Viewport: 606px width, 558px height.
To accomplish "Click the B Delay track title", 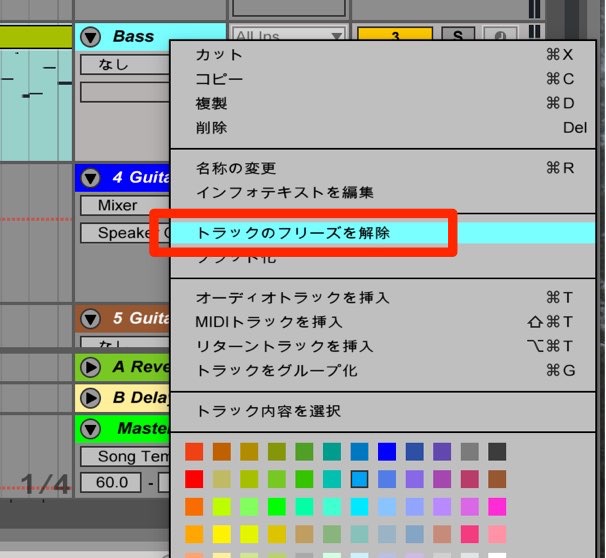I will click(x=141, y=398).
